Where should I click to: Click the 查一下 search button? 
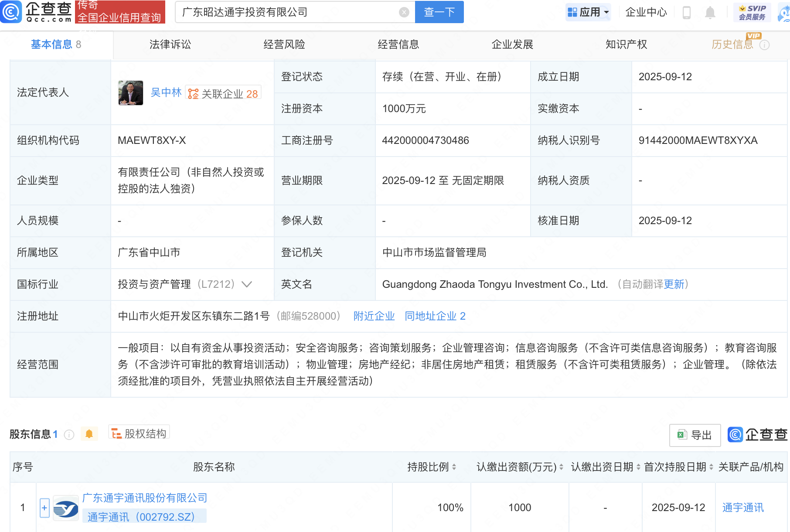point(439,12)
